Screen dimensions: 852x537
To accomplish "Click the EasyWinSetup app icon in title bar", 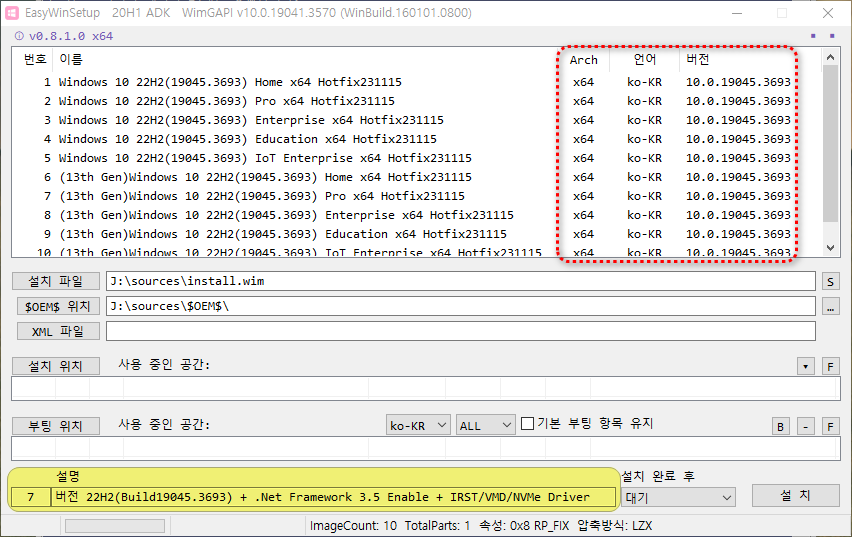I will click(x=11, y=13).
